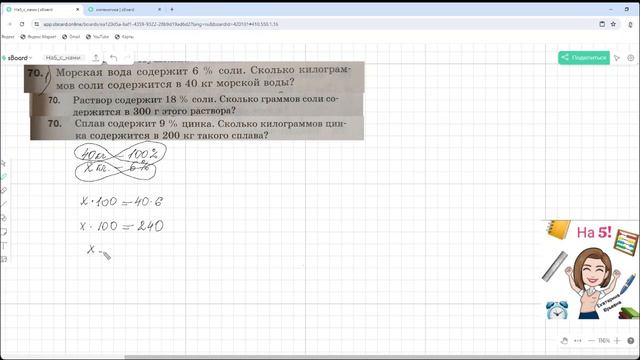Select the eraser tool

pos(4,191)
